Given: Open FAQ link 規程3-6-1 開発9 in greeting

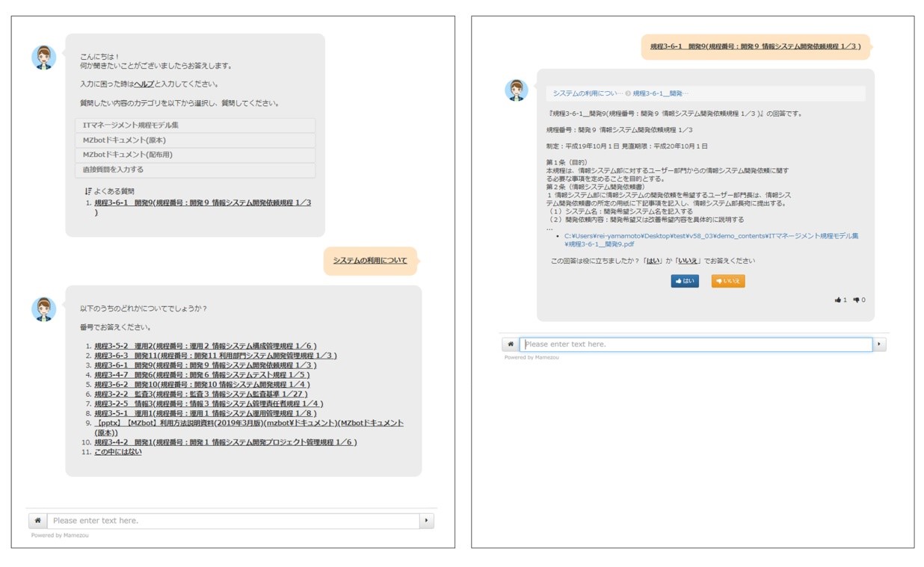Looking at the screenshot, I should (x=203, y=208).
